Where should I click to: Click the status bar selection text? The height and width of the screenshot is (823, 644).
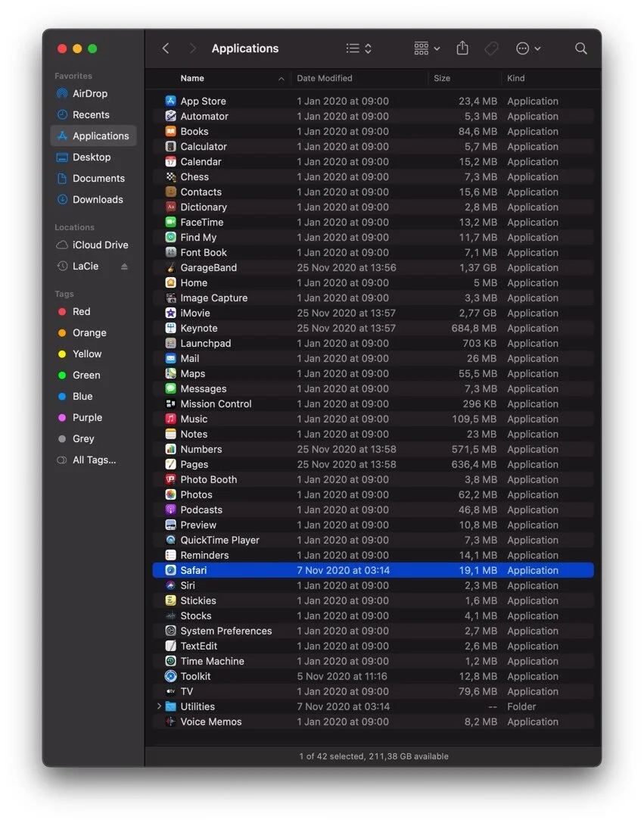click(x=373, y=756)
